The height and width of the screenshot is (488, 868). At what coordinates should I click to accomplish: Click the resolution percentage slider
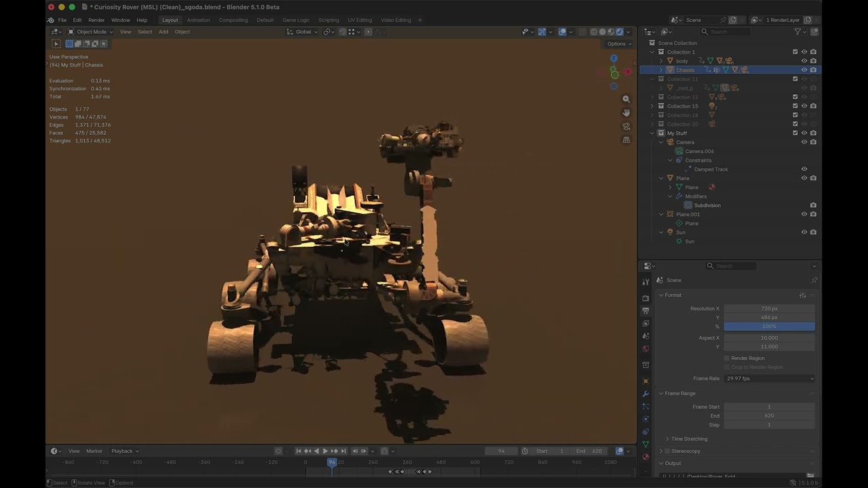pyautogui.click(x=770, y=326)
